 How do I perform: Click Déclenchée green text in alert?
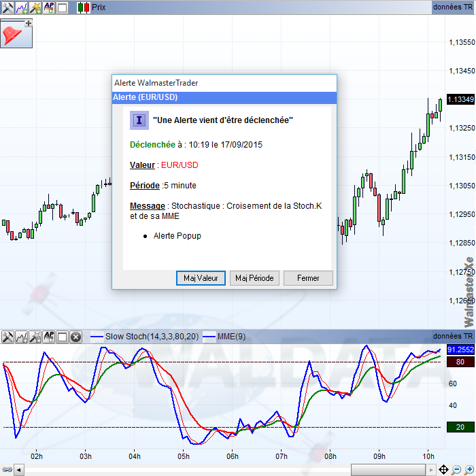click(x=152, y=145)
